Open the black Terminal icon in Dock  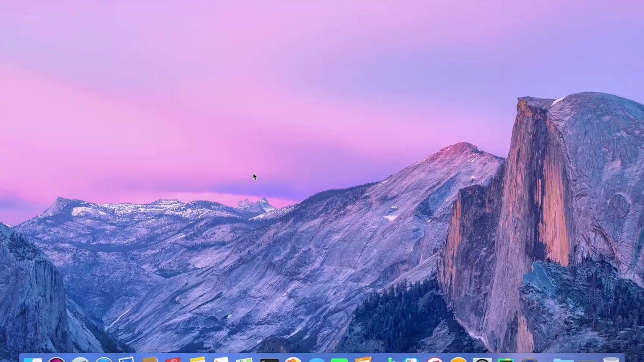tap(269, 359)
